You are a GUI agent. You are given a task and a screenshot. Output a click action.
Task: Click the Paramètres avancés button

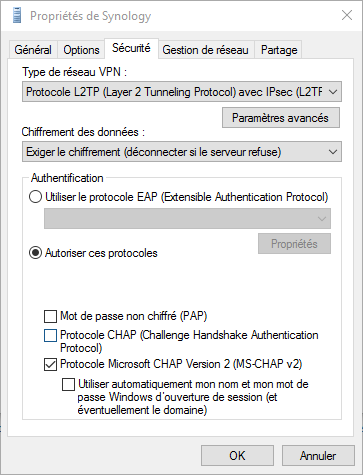point(281,118)
